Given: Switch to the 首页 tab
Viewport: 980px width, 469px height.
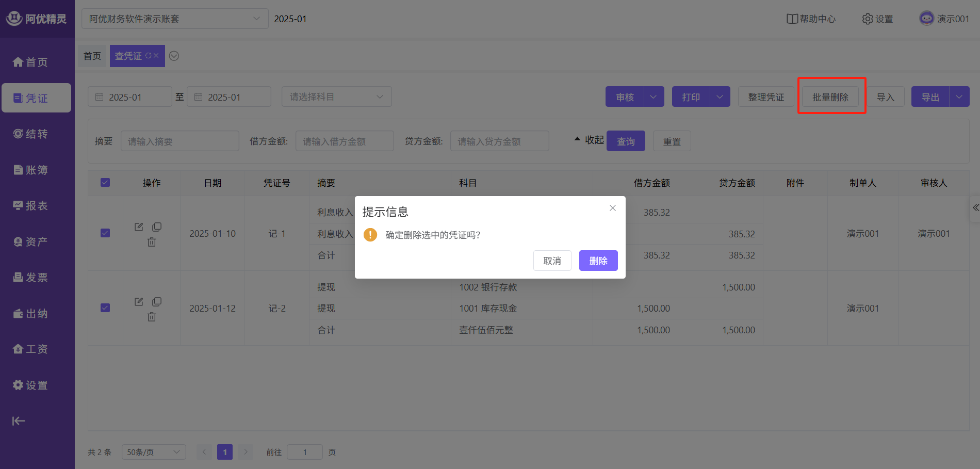Looking at the screenshot, I should click(x=92, y=56).
